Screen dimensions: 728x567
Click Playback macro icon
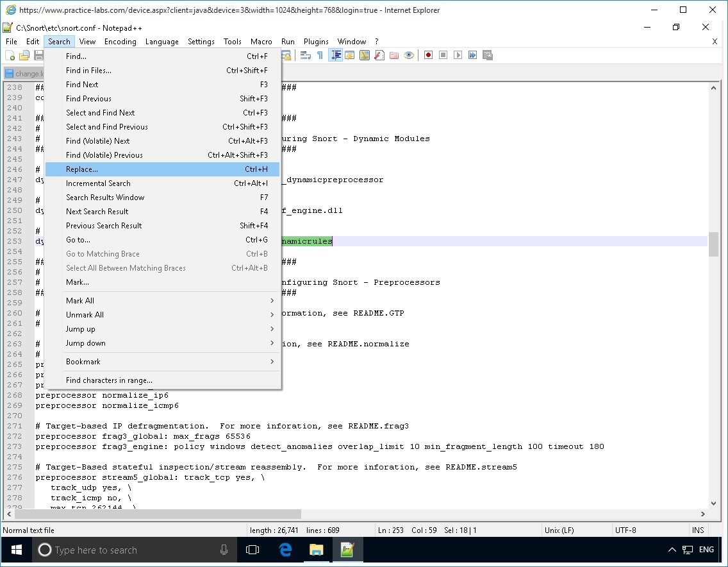point(458,55)
